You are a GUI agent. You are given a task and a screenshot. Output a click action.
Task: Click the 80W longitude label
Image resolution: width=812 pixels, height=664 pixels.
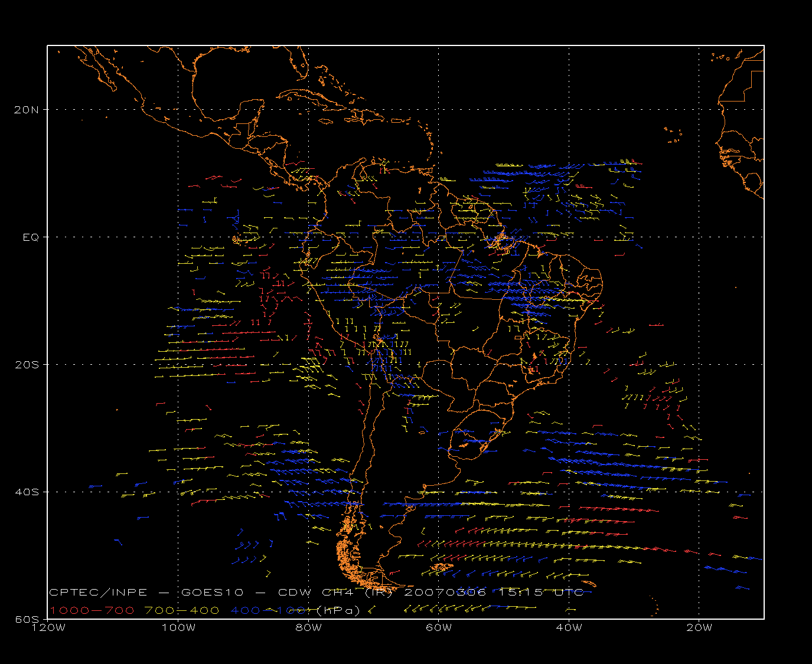[x=308, y=628]
